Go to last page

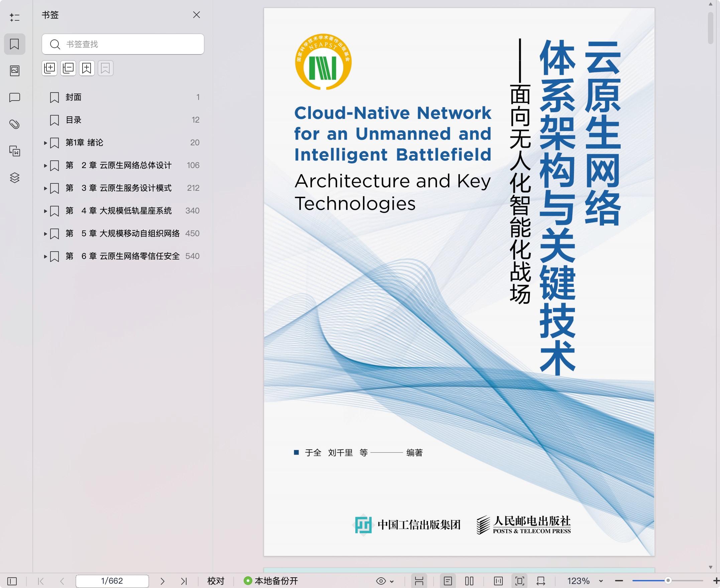click(184, 581)
